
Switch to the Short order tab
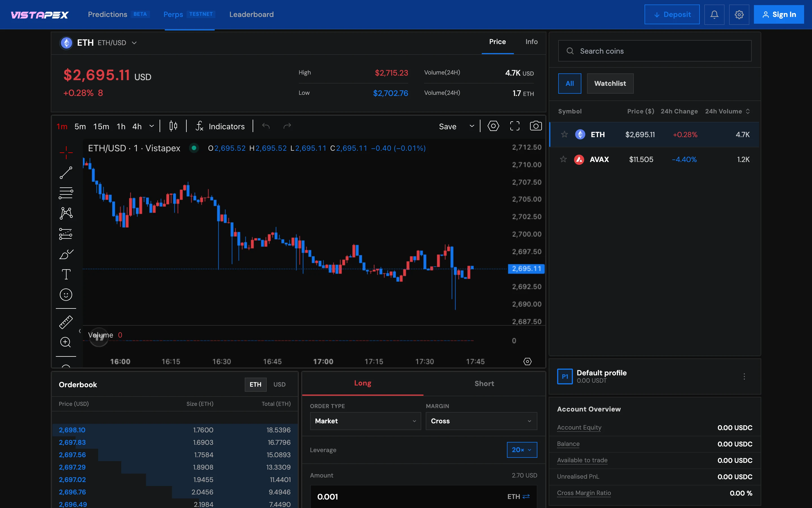click(x=484, y=383)
